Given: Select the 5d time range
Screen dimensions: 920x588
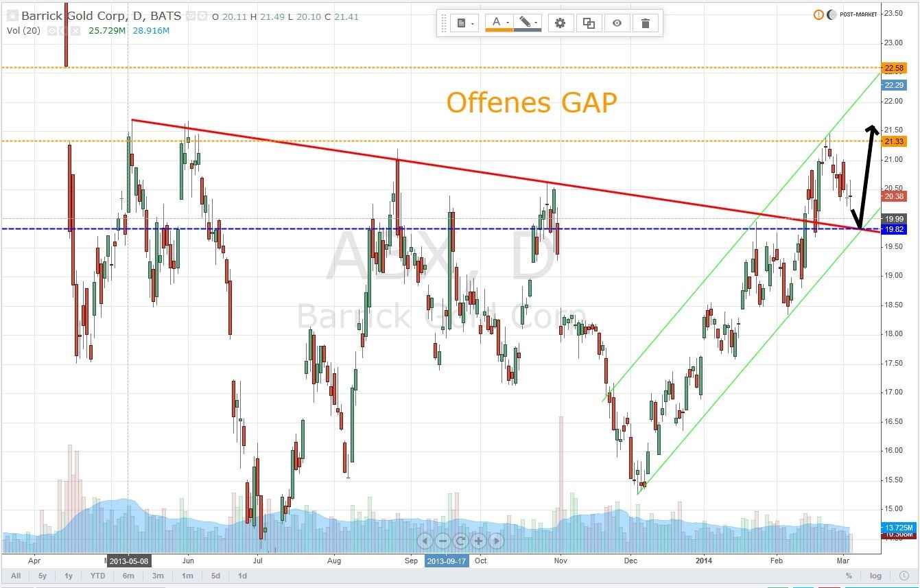Looking at the screenshot, I should coord(215,576).
